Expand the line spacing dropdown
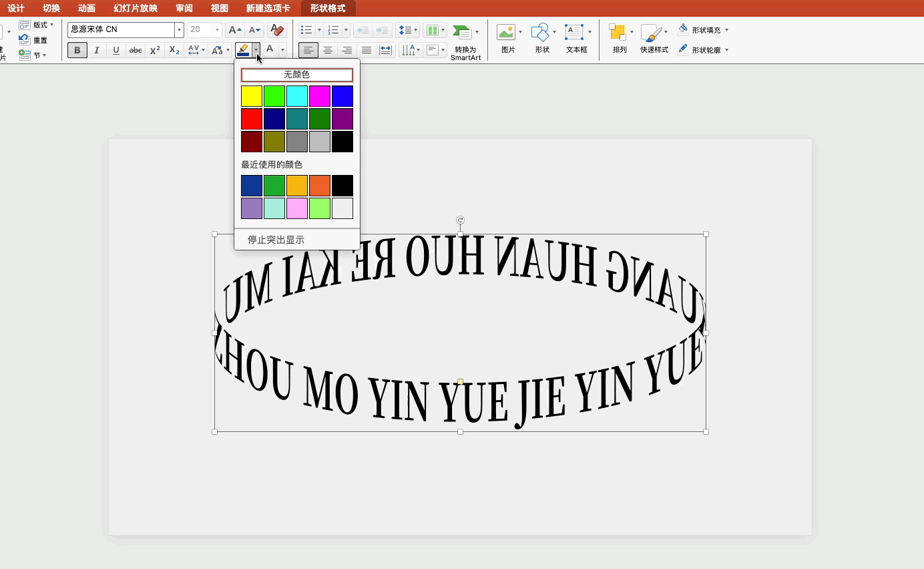Viewport: 924px width, 569px height. [x=415, y=30]
